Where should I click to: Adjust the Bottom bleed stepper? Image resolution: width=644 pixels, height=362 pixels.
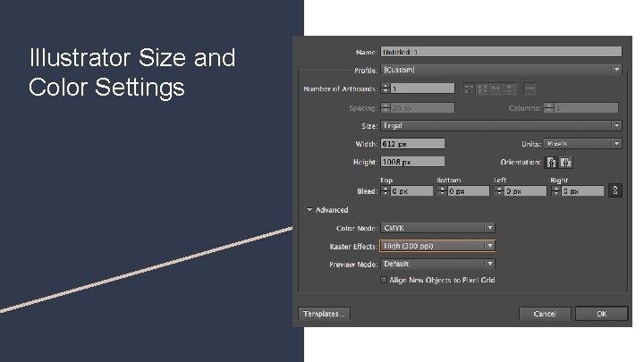tap(442, 191)
